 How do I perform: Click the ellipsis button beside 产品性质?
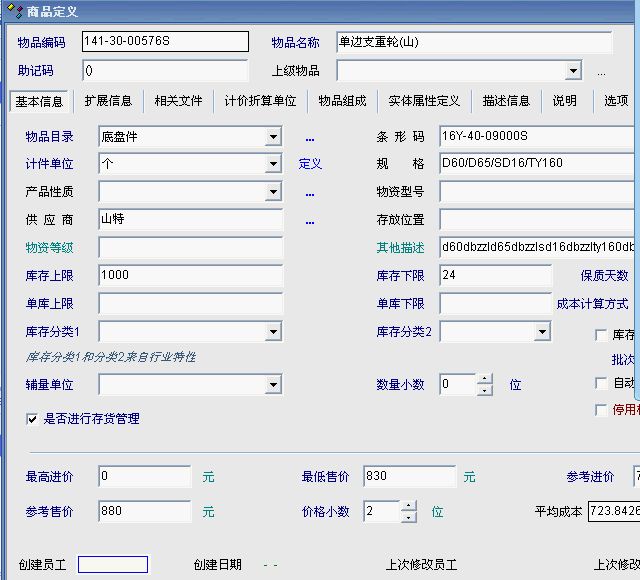click(x=310, y=193)
